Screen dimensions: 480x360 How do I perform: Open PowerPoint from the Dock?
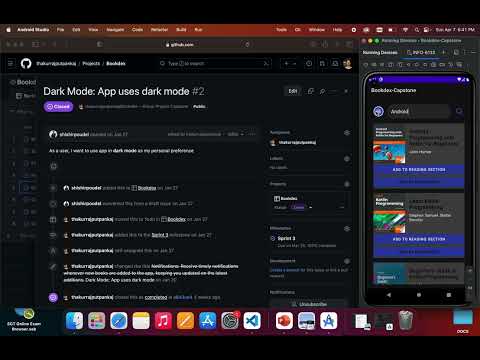284,321
